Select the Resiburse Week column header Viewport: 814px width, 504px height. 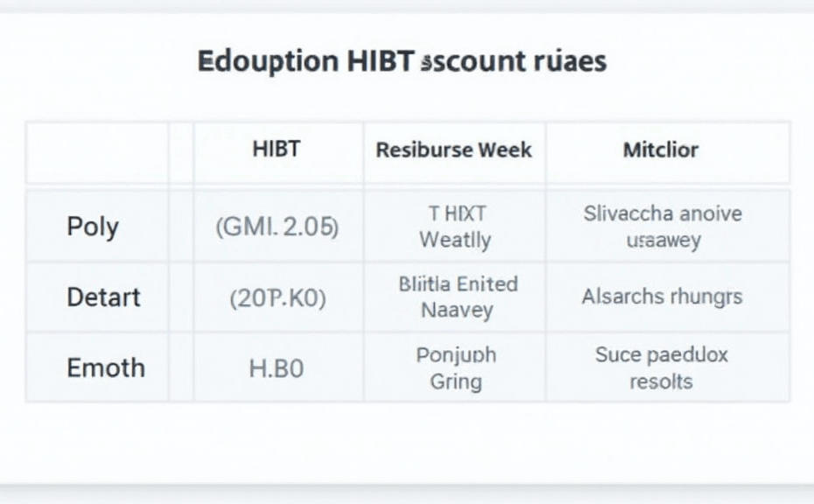pyautogui.click(x=453, y=150)
